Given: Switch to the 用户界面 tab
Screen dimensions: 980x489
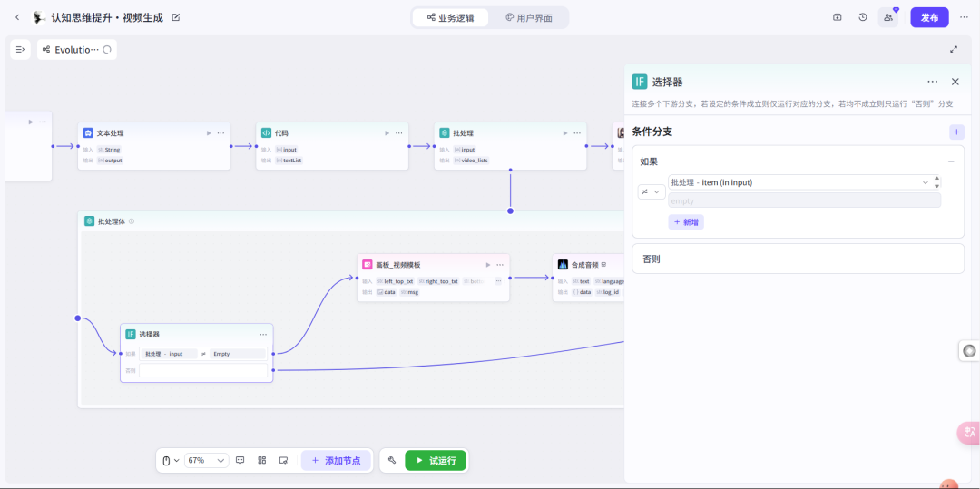Looking at the screenshot, I should 529,18.
